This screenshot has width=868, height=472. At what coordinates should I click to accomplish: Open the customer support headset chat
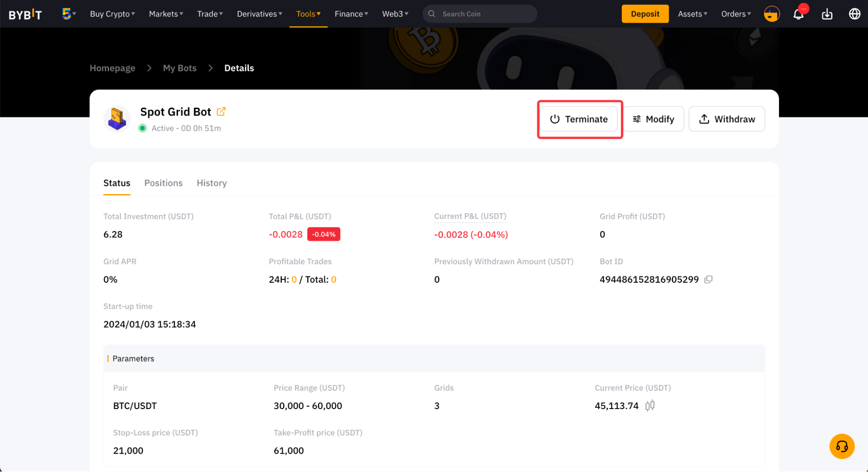pos(842,446)
